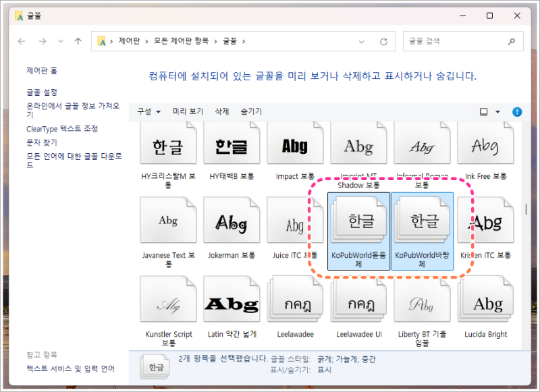The image size is (540, 392).
Task: Expand the chevron after 글꼴 in path
Action: [244, 42]
